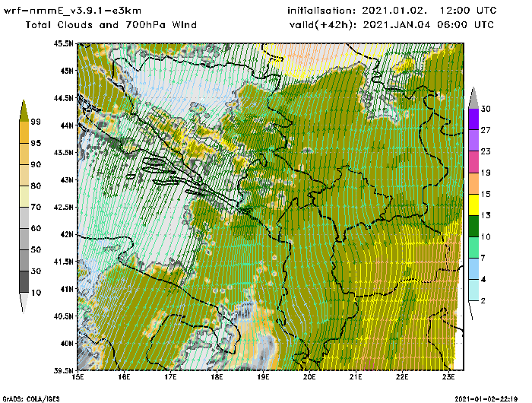
Task: Select the dark gray 10–30 cloud swatch
Action: [24, 282]
